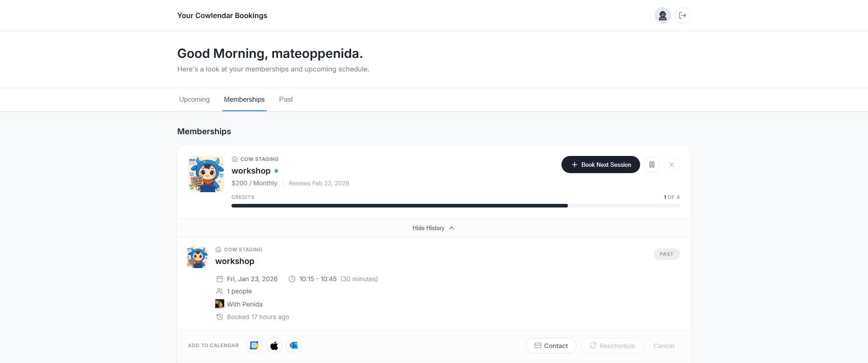The image size is (868, 363).
Task: Select the Memberships tab
Action: (x=244, y=99)
